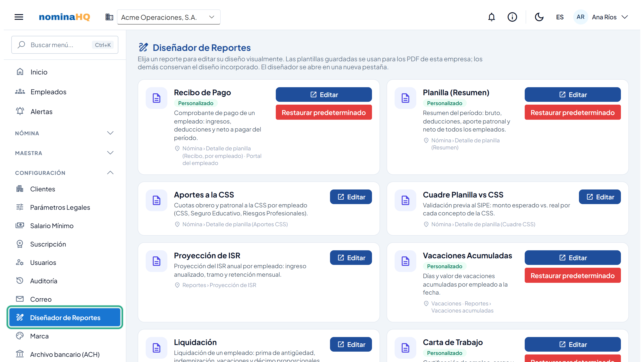This screenshot has height=362, width=644.
Task: Click the Recibo de Pago document icon
Action: [x=157, y=98]
